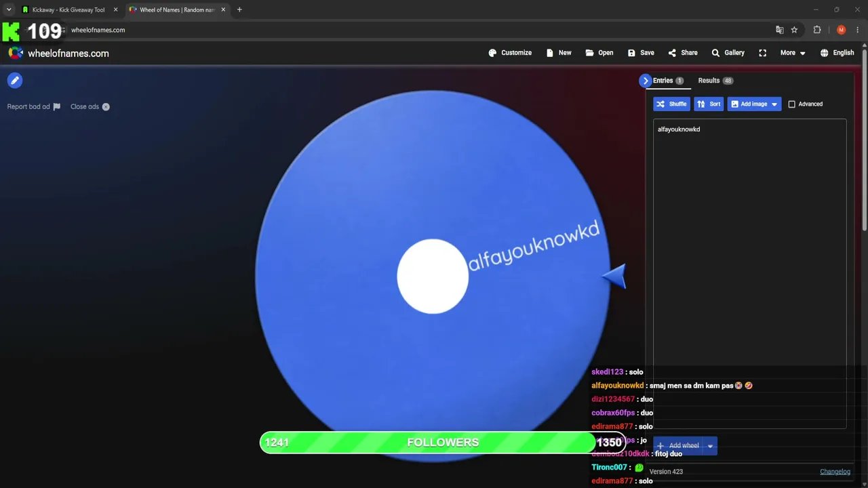Shuffle the entries
This screenshot has height=488, width=868.
(671, 104)
